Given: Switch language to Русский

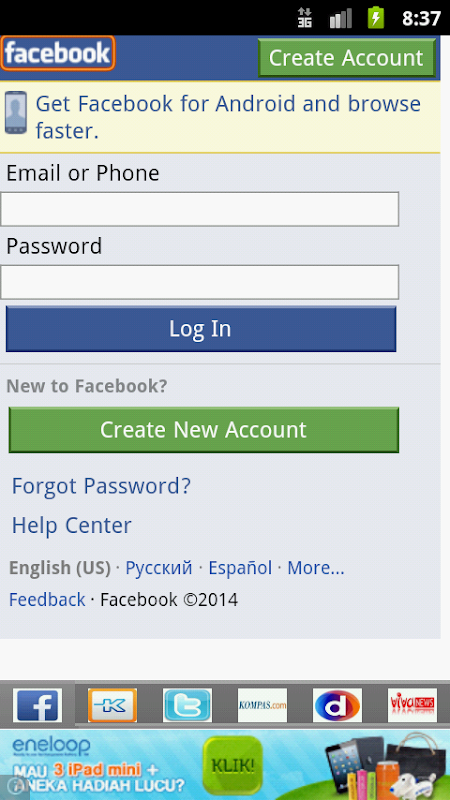Looking at the screenshot, I should pyautogui.click(x=159, y=568).
